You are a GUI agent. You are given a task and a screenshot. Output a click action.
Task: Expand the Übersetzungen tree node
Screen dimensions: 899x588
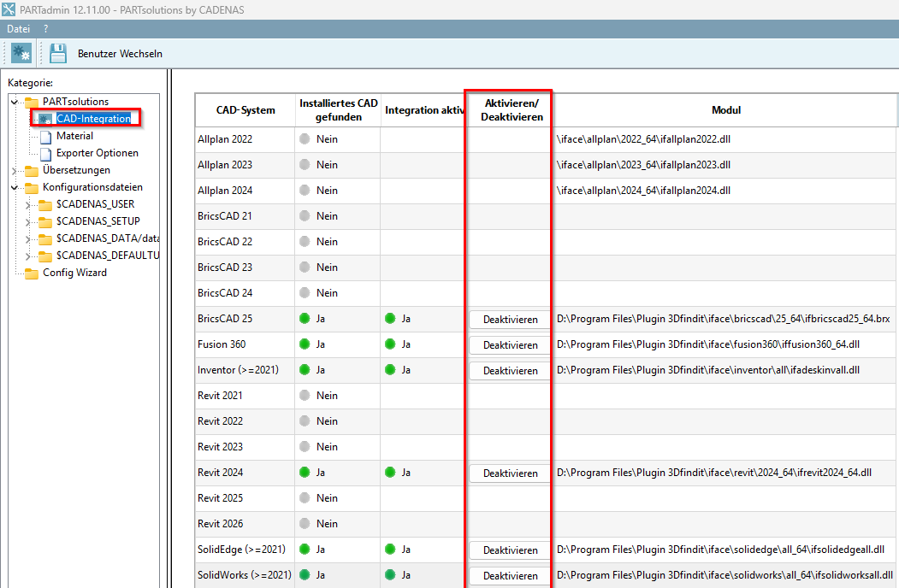[x=15, y=171]
